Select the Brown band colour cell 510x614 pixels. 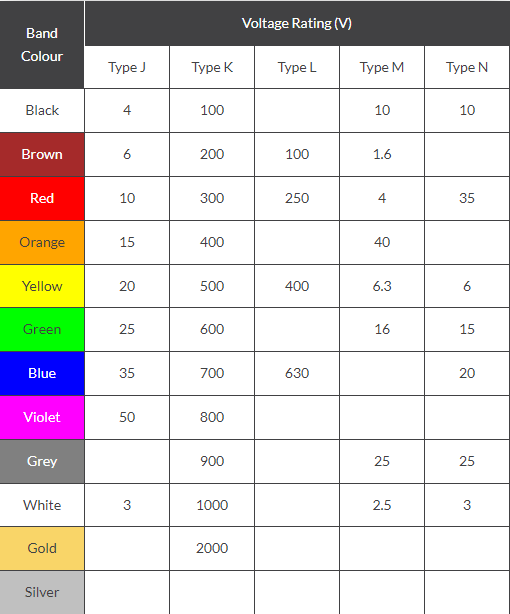(42, 154)
